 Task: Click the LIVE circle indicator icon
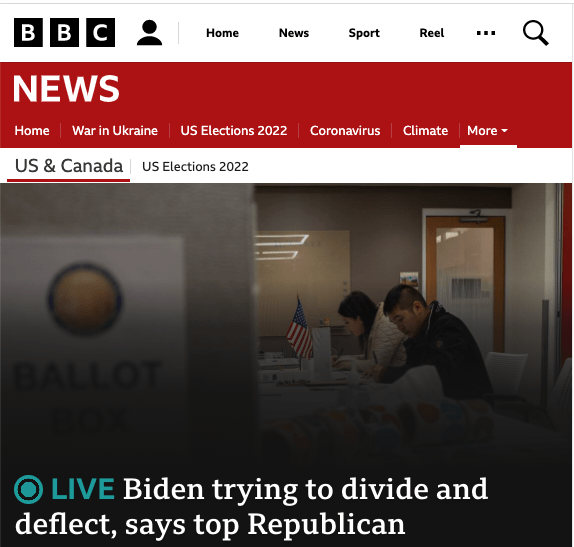pyautogui.click(x=29, y=489)
